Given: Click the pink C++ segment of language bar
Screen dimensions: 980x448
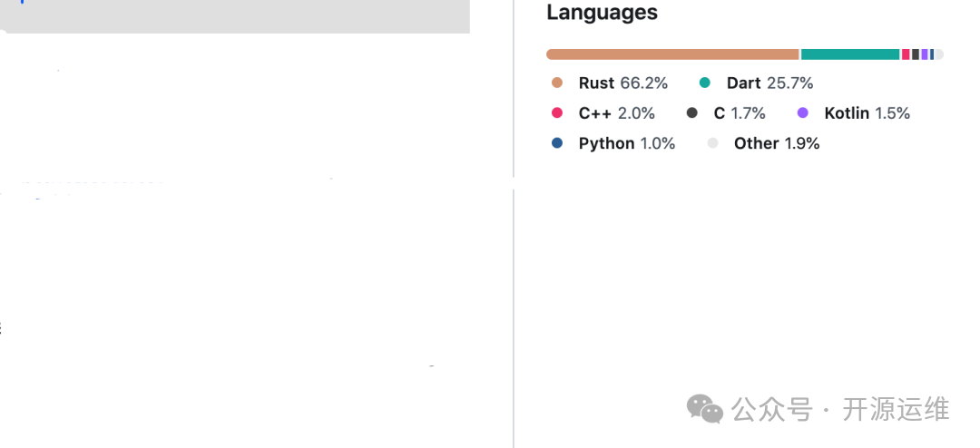Looking at the screenshot, I should point(906,54).
